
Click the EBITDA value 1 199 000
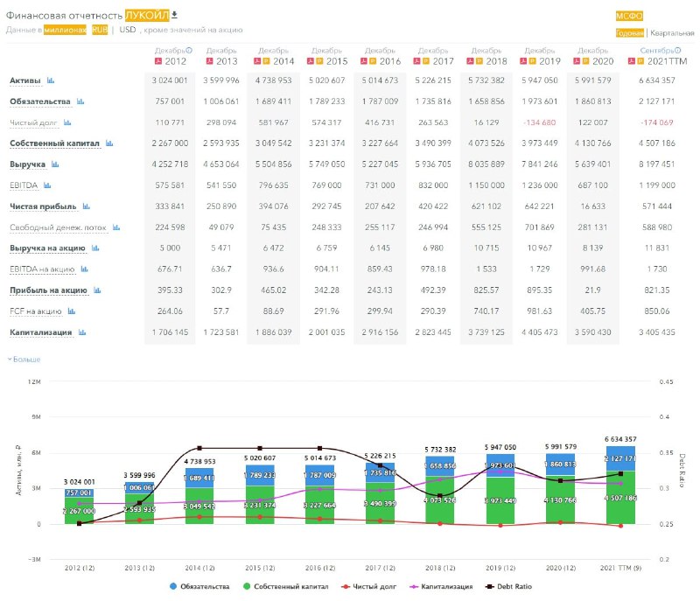657,185
